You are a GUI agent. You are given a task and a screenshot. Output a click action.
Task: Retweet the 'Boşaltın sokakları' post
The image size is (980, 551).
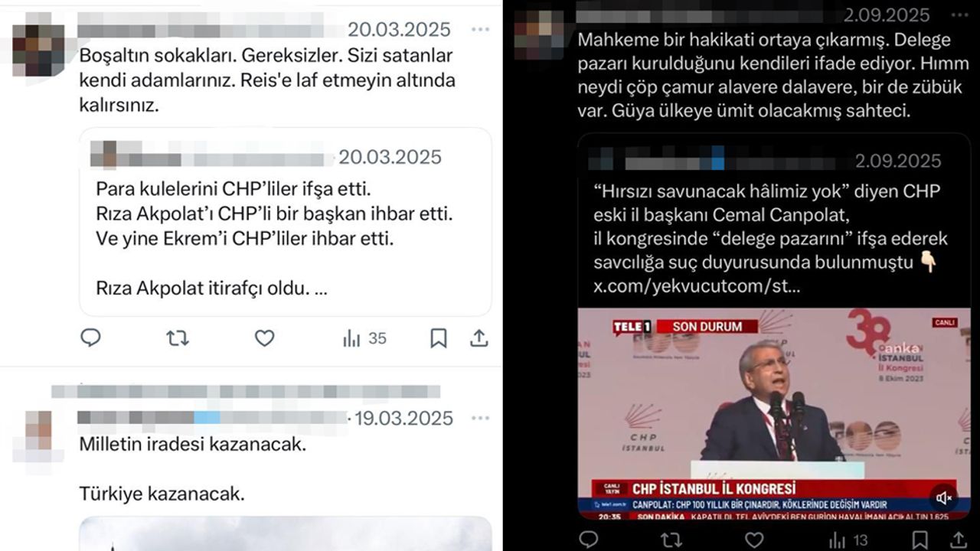click(178, 337)
